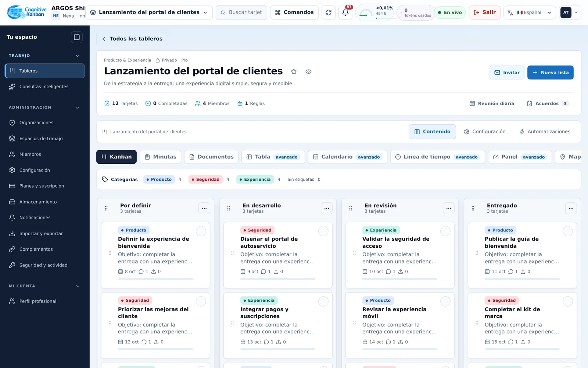Viewport: 588px width, 368px height.
Task: Switch to the Minutas tab
Action: [x=160, y=157]
